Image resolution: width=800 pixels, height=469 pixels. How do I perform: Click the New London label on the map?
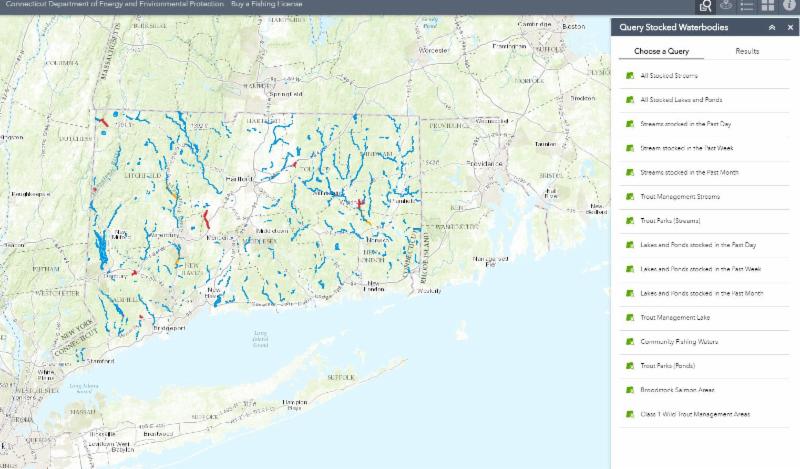[x=374, y=286]
